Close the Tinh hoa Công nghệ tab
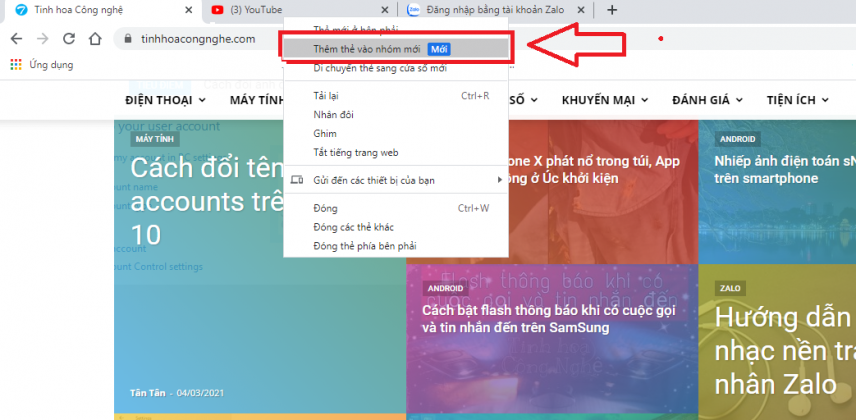This screenshot has width=856, height=420. point(188,10)
